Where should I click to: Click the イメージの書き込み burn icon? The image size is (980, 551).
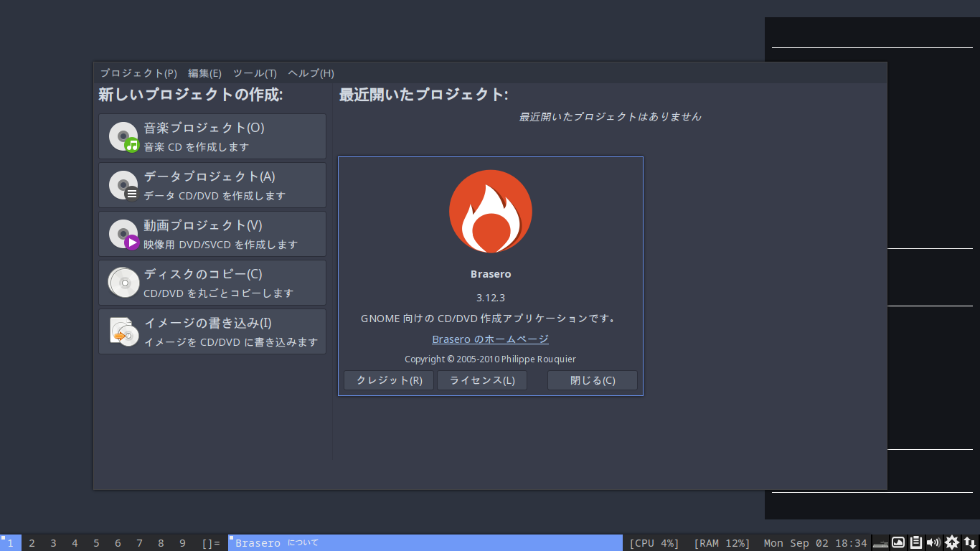click(123, 331)
